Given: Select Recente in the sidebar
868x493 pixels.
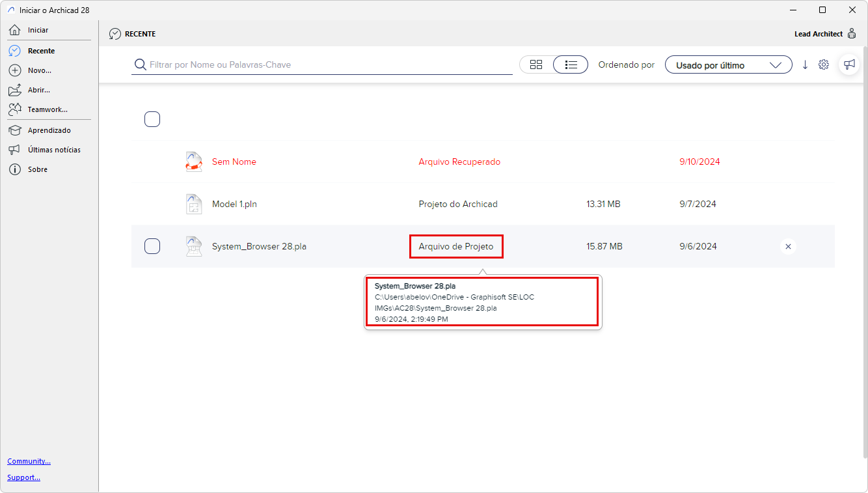Looking at the screenshot, I should [x=41, y=51].
